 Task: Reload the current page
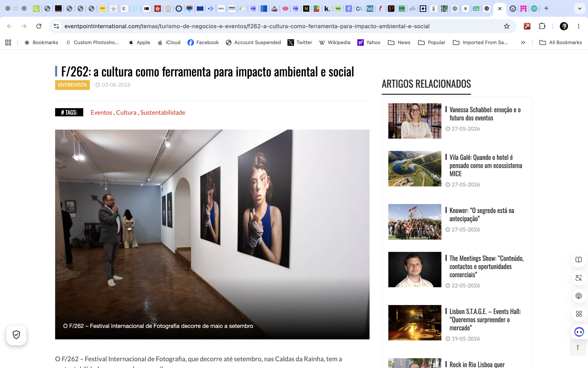click(39, 26)
